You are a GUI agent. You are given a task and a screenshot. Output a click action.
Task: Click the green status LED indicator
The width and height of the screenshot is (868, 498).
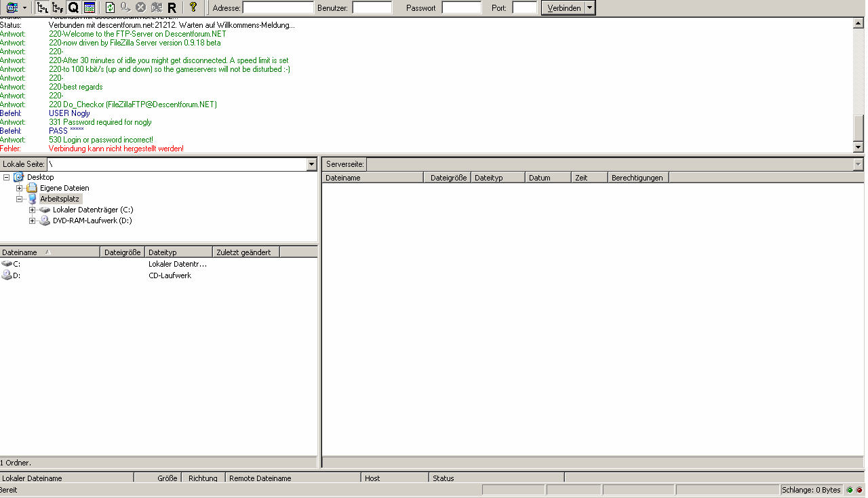pos(850,490)
